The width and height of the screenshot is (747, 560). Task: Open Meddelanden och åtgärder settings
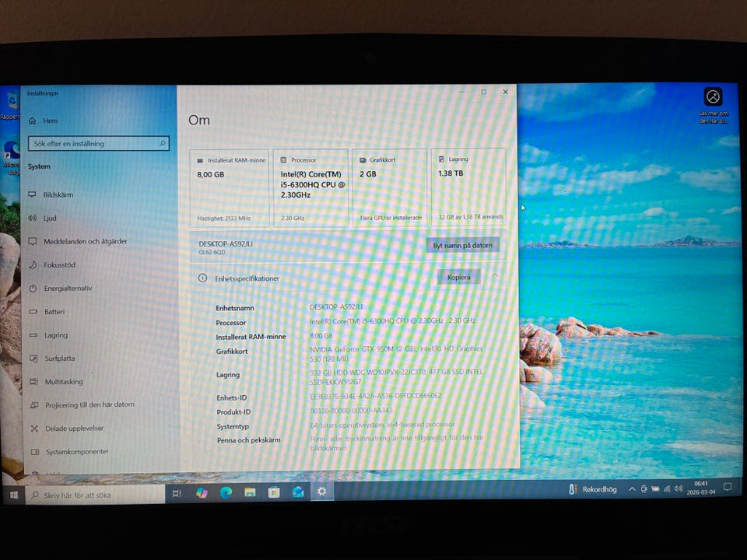coord(78,241)
